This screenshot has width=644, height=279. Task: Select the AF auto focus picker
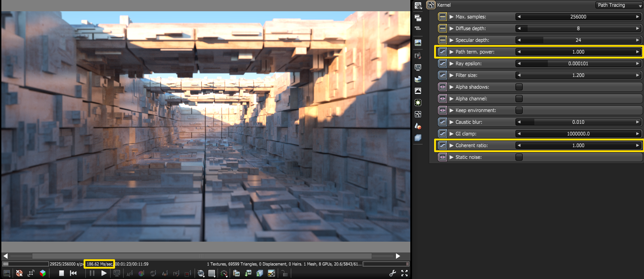click(x=129, y=273)
